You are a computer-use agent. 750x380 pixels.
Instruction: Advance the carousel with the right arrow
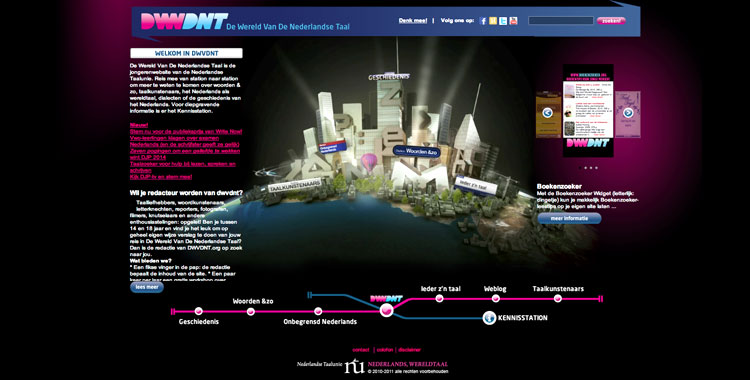pyautogui.click(x=628, y=112)
